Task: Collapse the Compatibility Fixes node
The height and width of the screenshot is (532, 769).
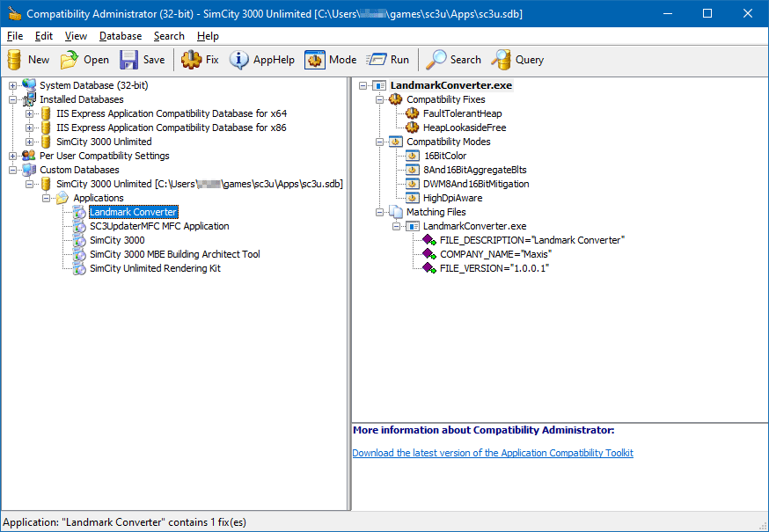Action: point(379,100)
